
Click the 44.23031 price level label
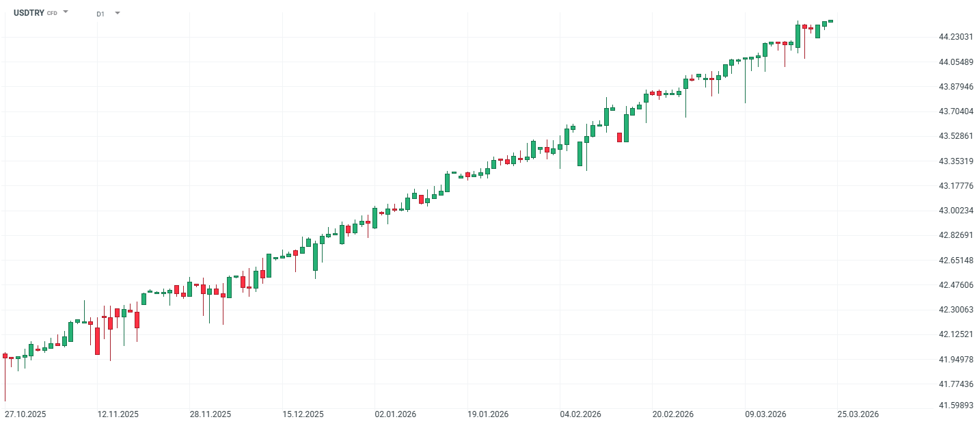click(x=955, y=37)
